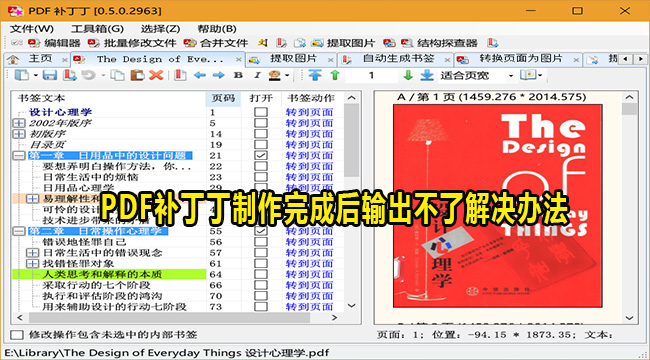The image size is (650, 360).
Task: Move bookmark right with blue right arrow
Action: (x=218, y=75)
